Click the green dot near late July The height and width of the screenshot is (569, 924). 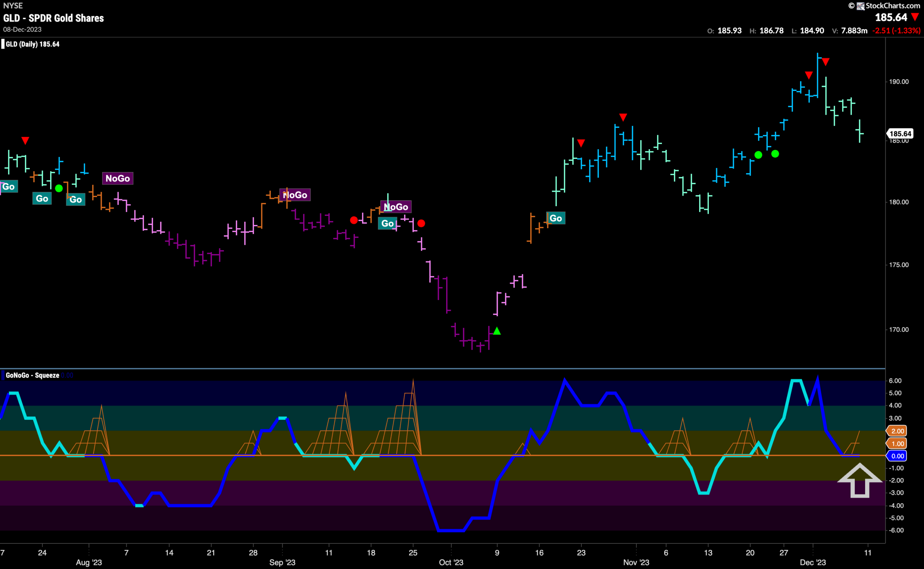point(59,188)
